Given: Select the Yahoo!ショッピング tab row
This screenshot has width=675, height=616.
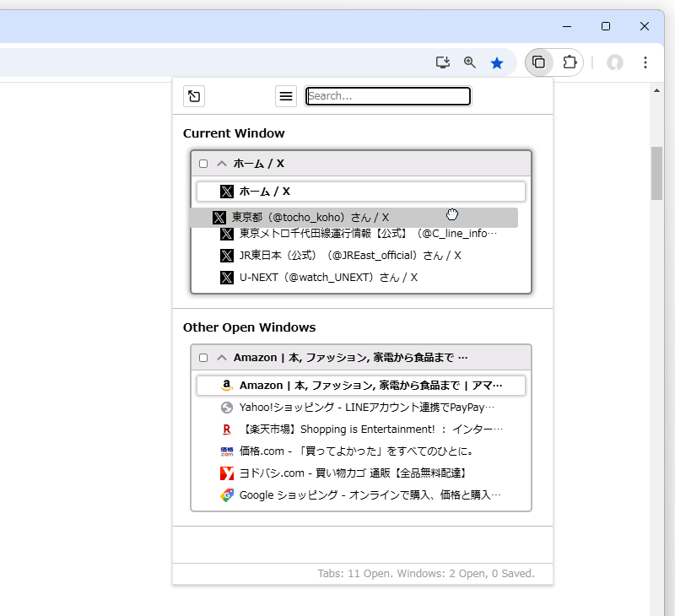Looking at the screenshot, I should pos(361,408).
